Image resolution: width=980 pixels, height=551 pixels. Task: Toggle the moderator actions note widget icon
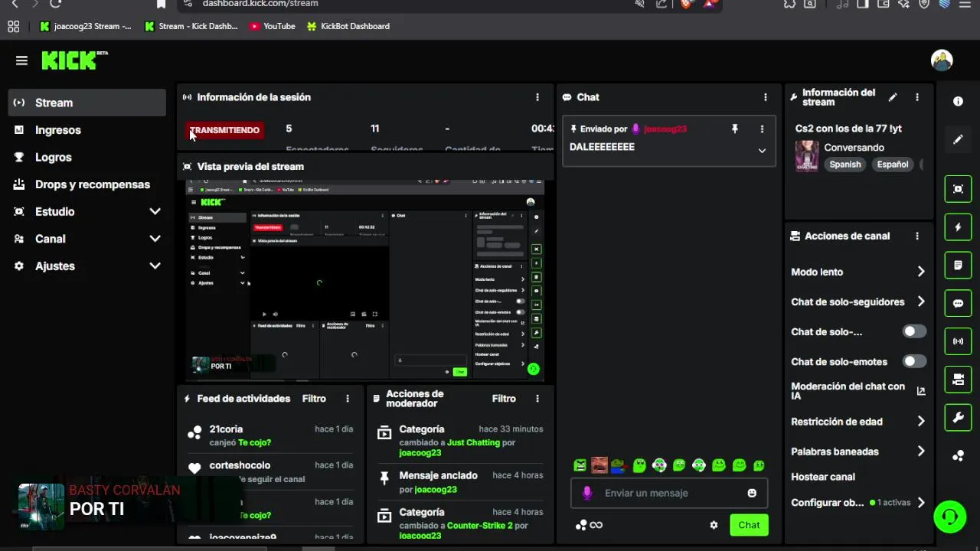pos(958,266)
